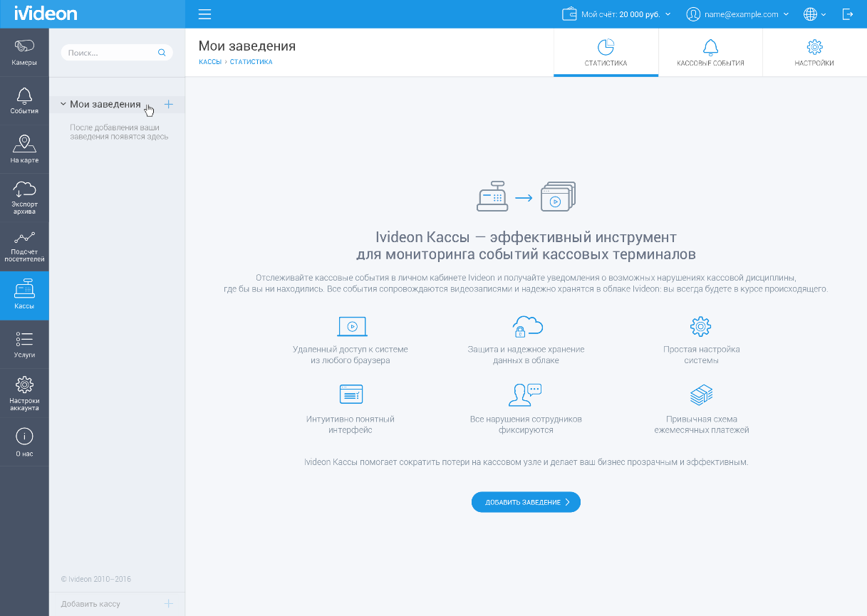Open Экспорт архива cloud section
The height and width of the screenshot is (616, 867).
click(x=24, y=198)
